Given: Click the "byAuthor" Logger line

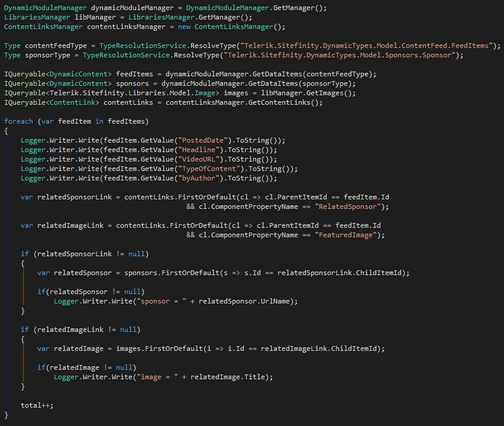Looking at the screenshot, I should 149,179.
